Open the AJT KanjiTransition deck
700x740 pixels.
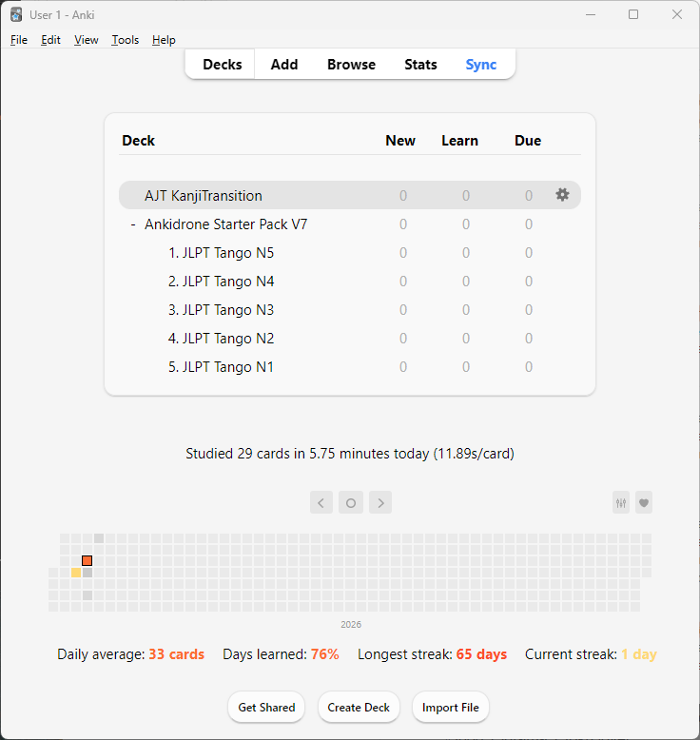[x=204, y=195]
